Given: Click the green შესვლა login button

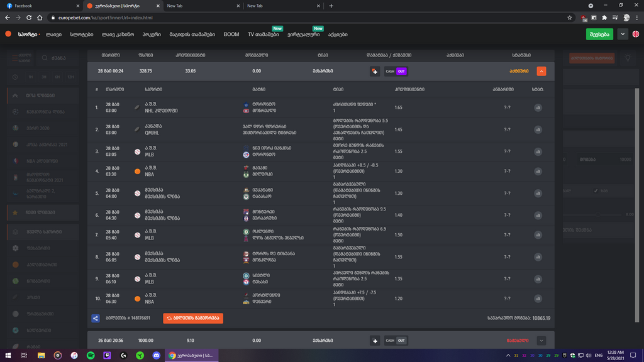Looking at the screenshot, I should click(599, 35).
